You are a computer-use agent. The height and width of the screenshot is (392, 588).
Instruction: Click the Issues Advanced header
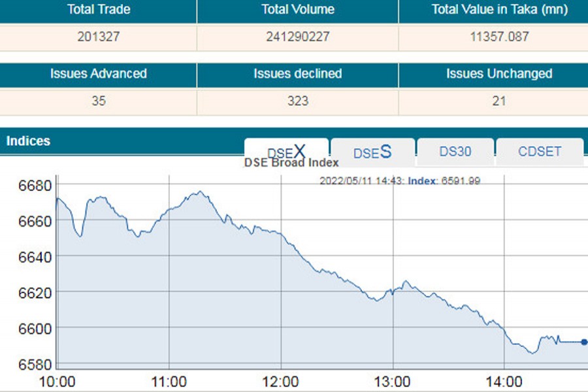(99, 74)
